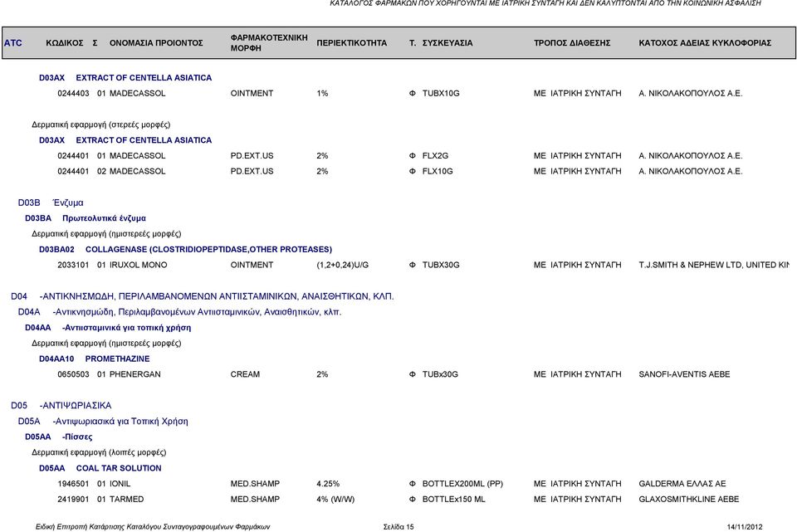Select the D05AA COAL TAR SOLUTION heading
The image size is (797, 532).
[100, 468]
